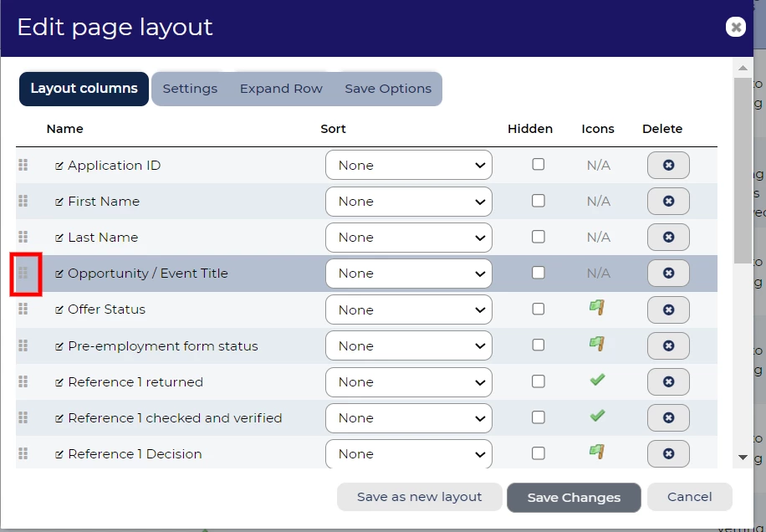Click the Save Changes button

click(574, 498)
